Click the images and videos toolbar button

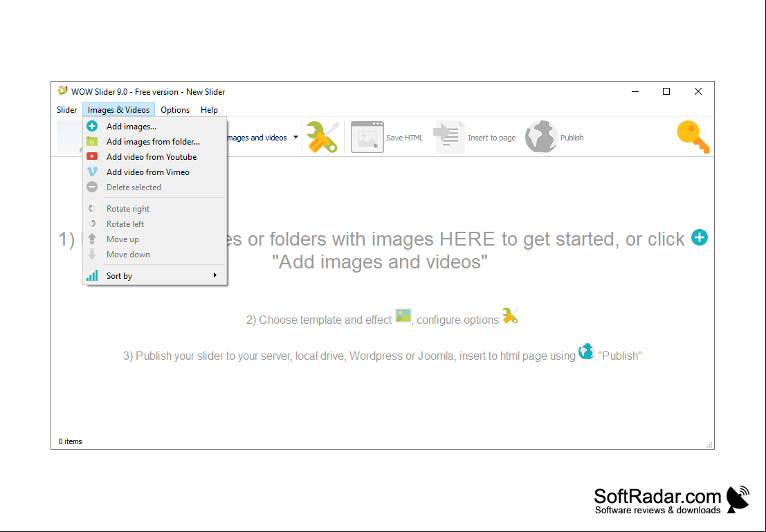click(257, 138)
